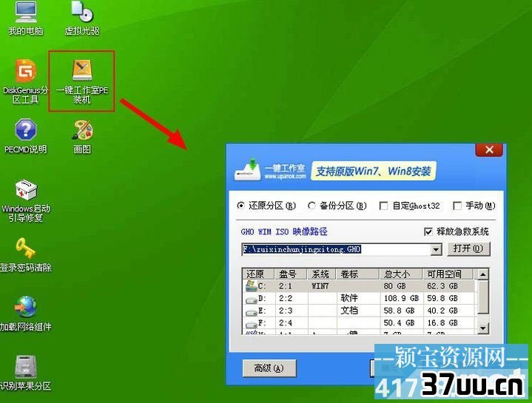
Task: Click the 总大小 column header
Action: 401,274
